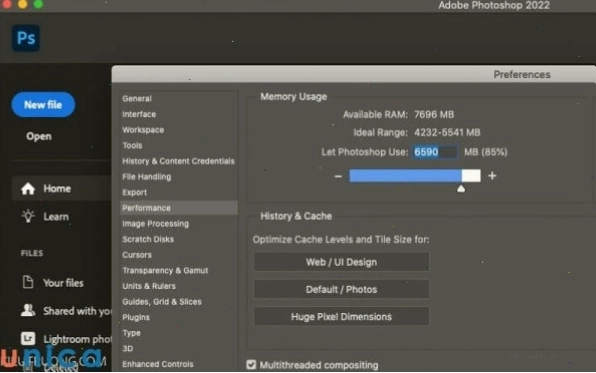Open Cursors preferences
Screen dimensions: 596x373
tap(137, 255)
